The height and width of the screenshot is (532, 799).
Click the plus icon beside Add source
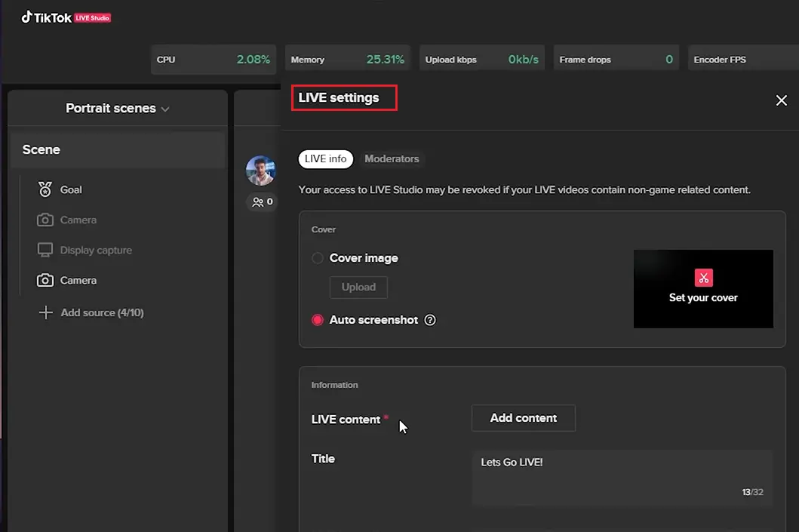(45, 312)
